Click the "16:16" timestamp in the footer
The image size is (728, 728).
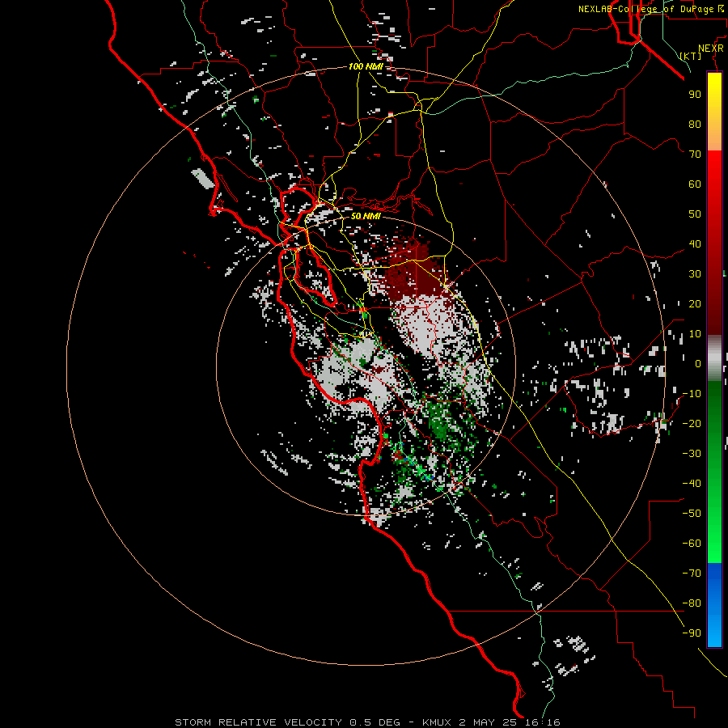542,722
